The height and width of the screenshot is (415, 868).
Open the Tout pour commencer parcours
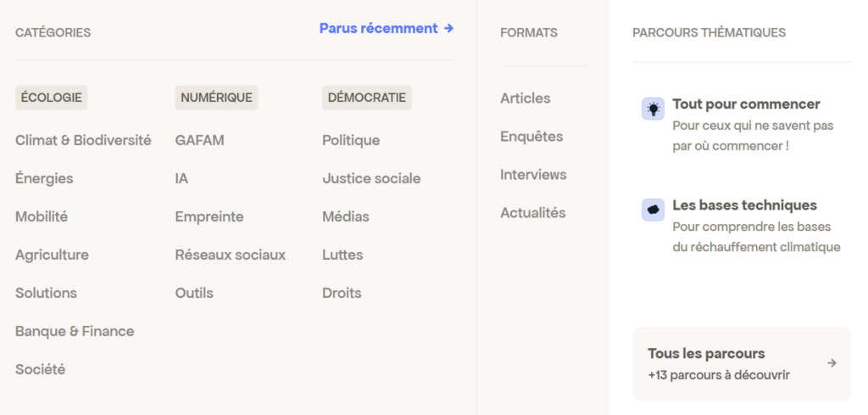(x=746, y=104)
